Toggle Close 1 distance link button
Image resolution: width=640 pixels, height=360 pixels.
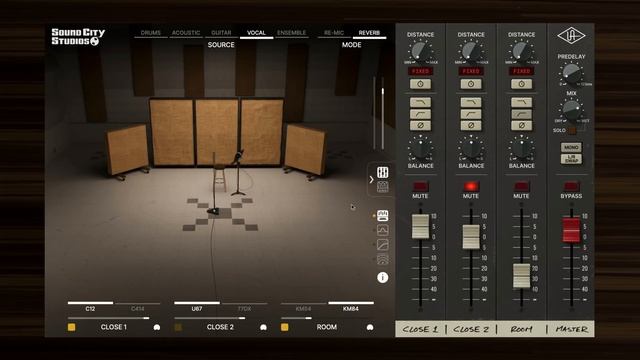click(x=420, y=84)
